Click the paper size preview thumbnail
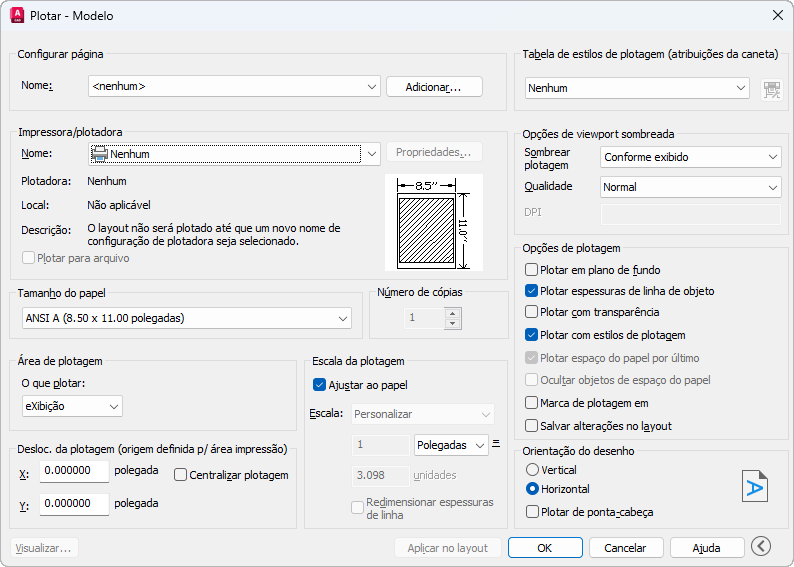794x567 pixels. click(433, 222)
